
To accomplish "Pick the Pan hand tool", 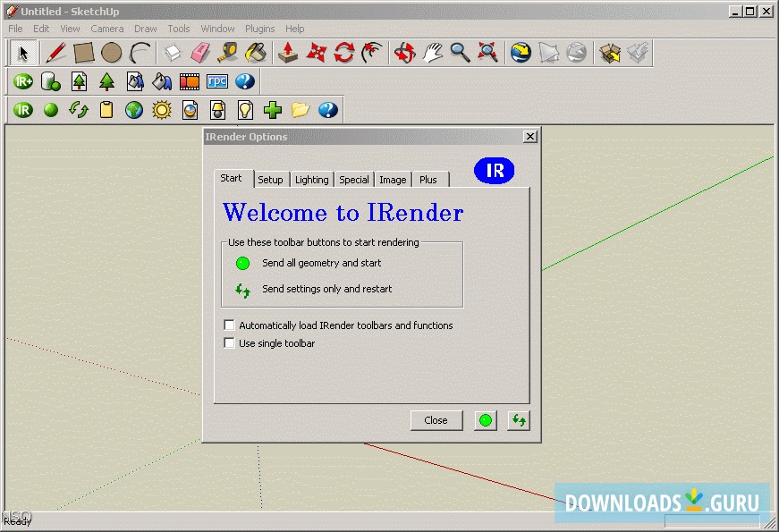I will 433,53.
